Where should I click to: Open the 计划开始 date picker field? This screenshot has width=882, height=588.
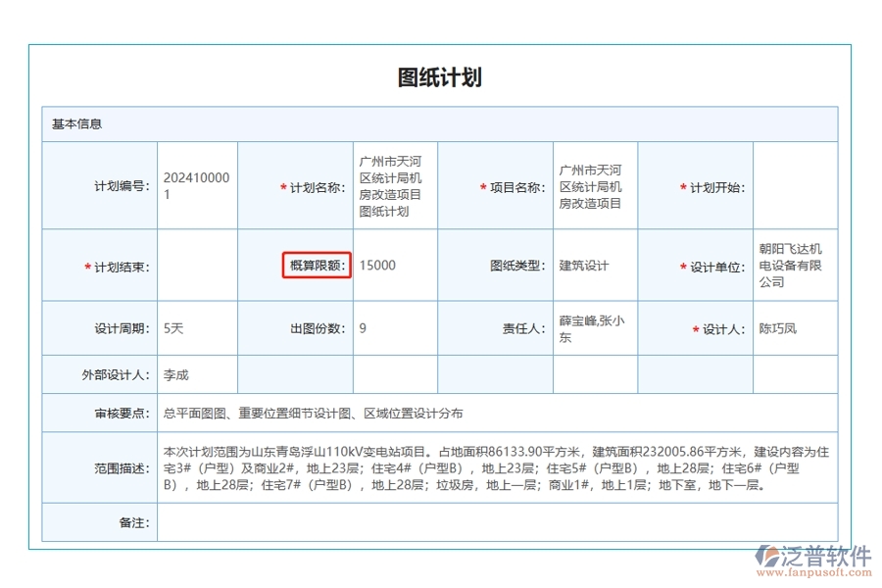click(x=796, y=185)
